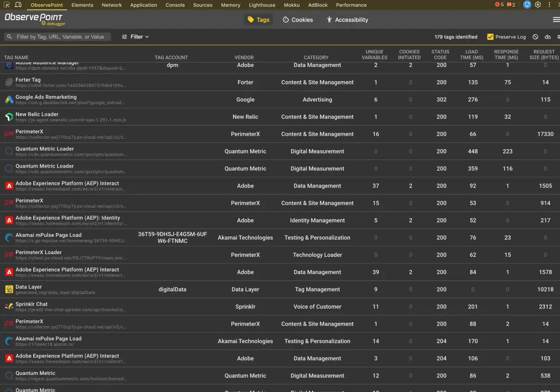Screen dimensions: 560x392
Task: Click the 'Technology Loader' category cell
Action: (x=317, y=255)
